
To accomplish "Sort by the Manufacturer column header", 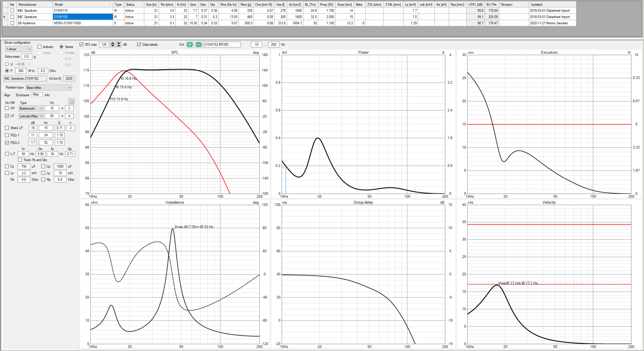I will (x=35, y=4).
